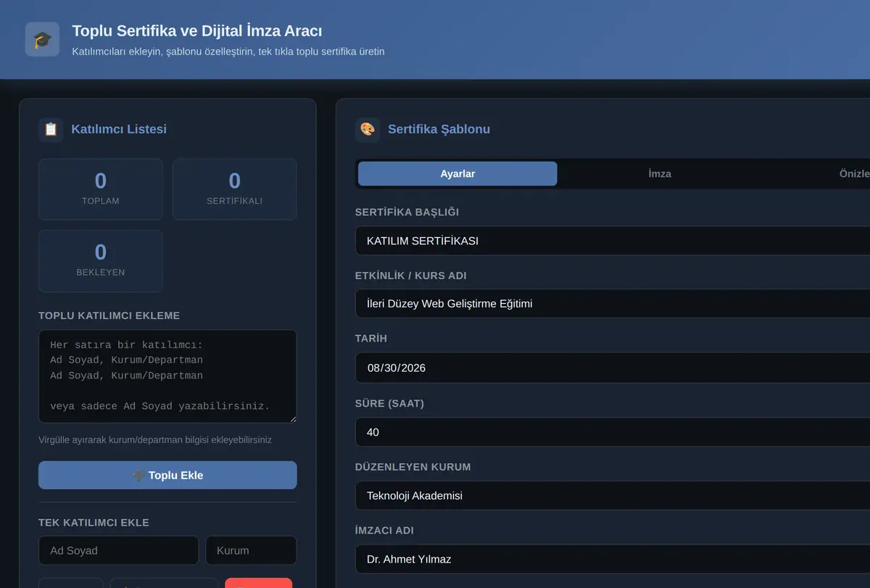
Task: Edit the field containing KATILIM SERTİFİKASI
Action: (x=613, y=241)
